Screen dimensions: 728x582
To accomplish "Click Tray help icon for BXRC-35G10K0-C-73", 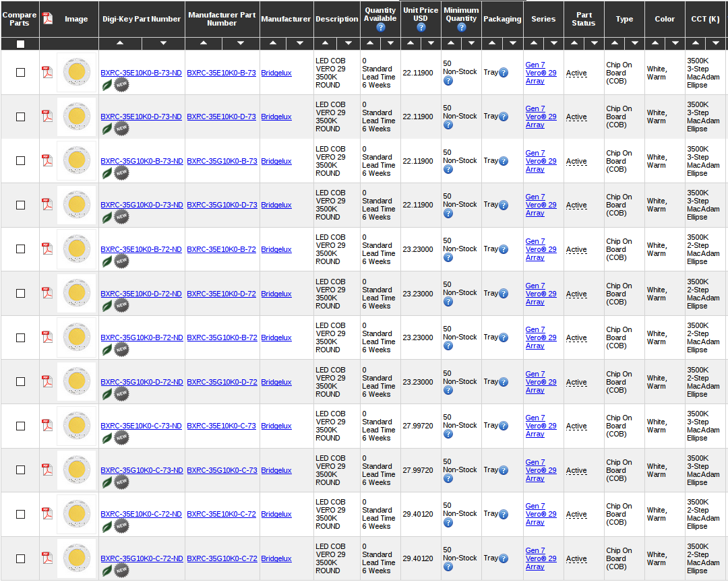I will tap(504, 470).
